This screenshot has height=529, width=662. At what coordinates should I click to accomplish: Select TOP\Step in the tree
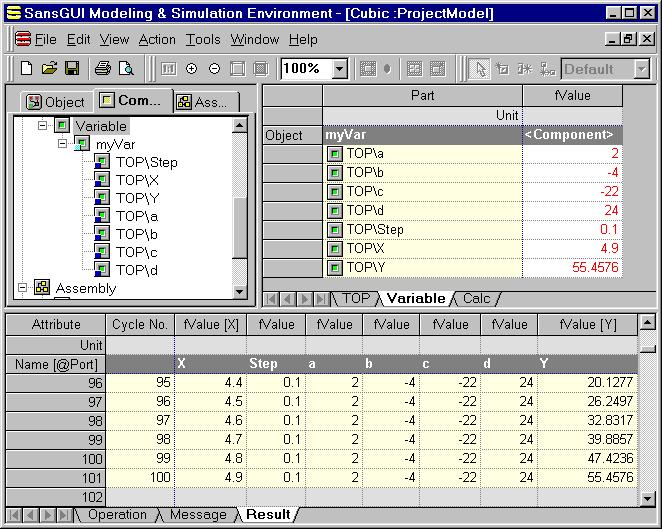click(146, 163)
